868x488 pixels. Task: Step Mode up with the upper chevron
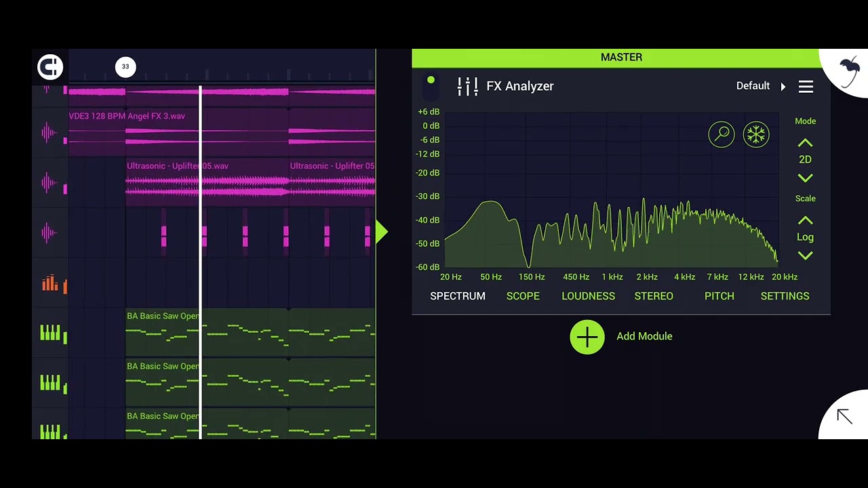pos(805,143)
